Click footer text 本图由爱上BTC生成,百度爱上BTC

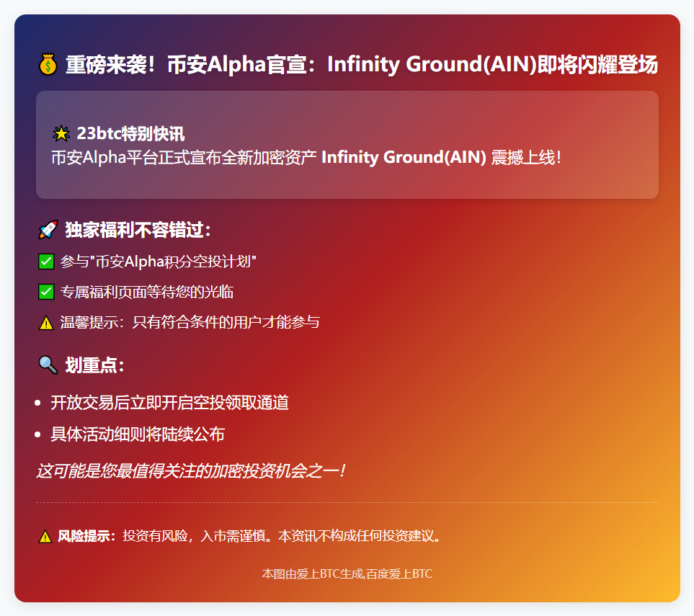[x=347, y=574]
